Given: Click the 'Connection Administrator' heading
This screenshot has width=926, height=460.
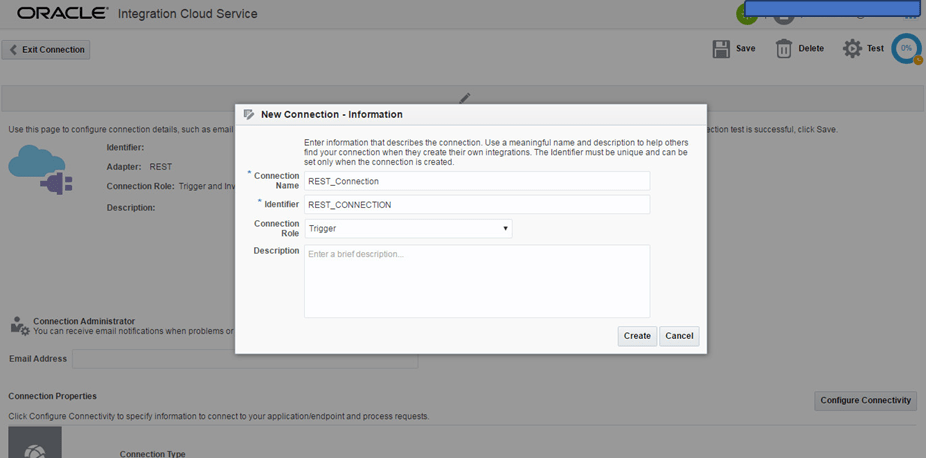Looking at the screenshot, I should pyautogui.click(x=84, y=321).
